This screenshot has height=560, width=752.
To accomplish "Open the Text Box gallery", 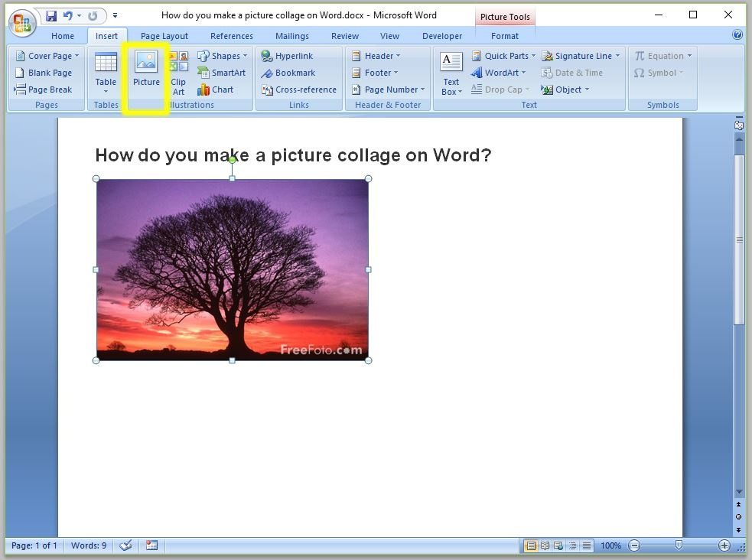I will 451,73.
